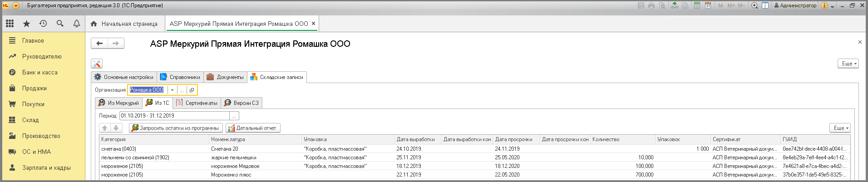The image size is (868, 182).
Task: Open the sections grid menu icon
Action: 10,24
